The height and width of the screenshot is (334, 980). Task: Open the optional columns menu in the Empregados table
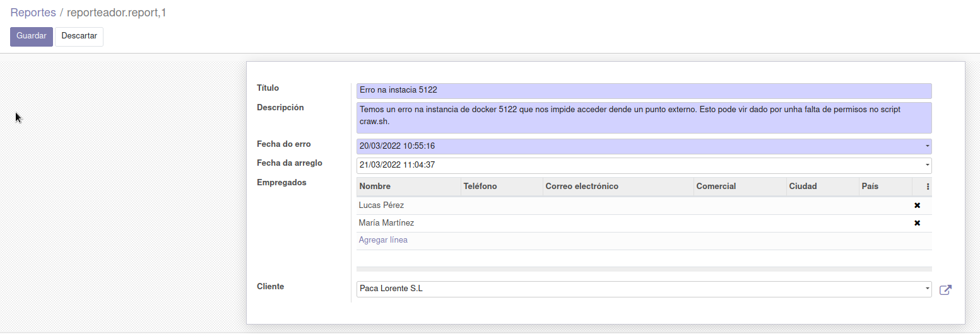tap(928, 187)
